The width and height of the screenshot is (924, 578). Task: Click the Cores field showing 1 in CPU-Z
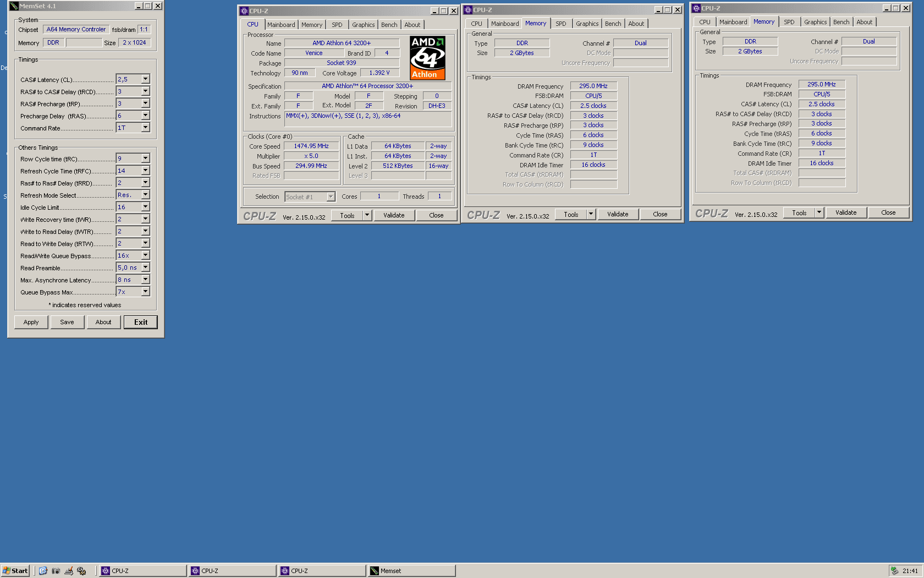[x=380, y=197]
